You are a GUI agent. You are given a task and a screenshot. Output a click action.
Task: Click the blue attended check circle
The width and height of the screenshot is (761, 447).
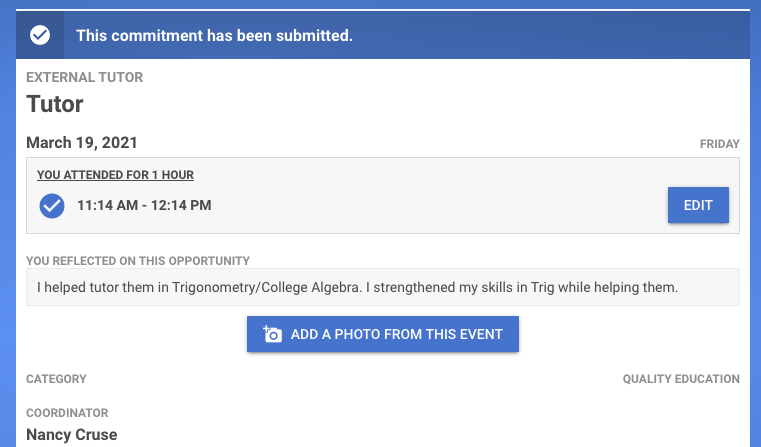[x=51, y=206]
